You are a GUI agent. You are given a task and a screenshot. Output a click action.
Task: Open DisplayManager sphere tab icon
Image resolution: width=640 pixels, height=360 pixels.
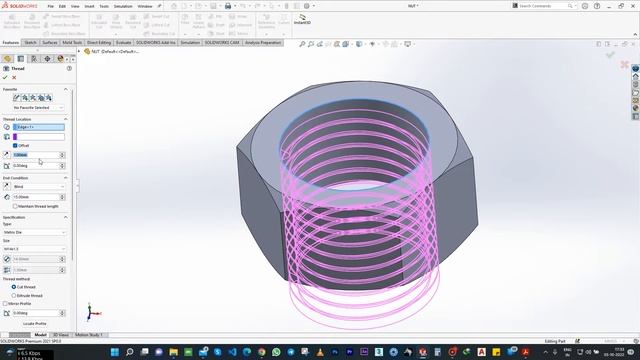tap(60, 59)
